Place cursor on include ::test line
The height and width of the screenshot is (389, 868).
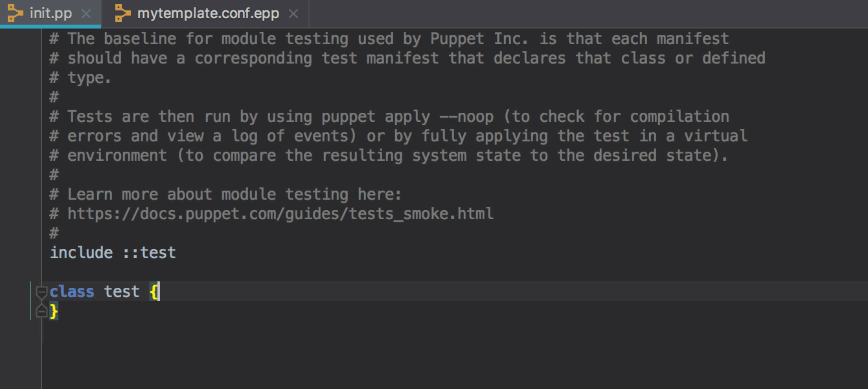point(113,252)
